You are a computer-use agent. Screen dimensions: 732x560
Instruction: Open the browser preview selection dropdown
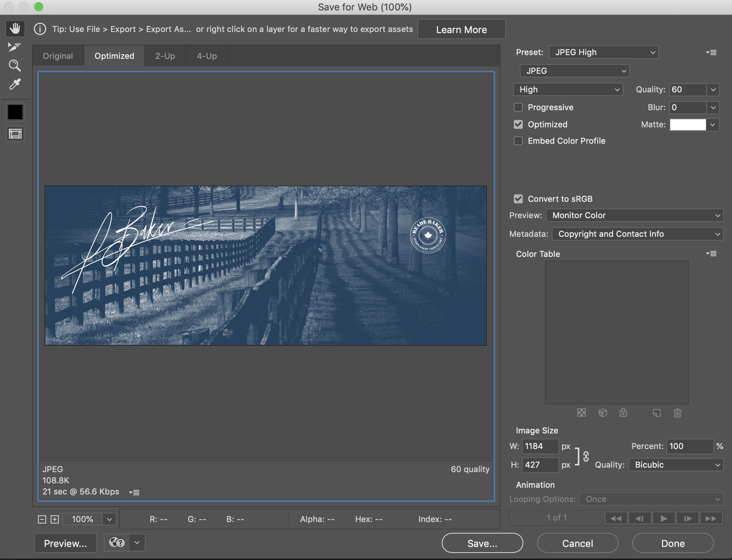tap(137, 542)
